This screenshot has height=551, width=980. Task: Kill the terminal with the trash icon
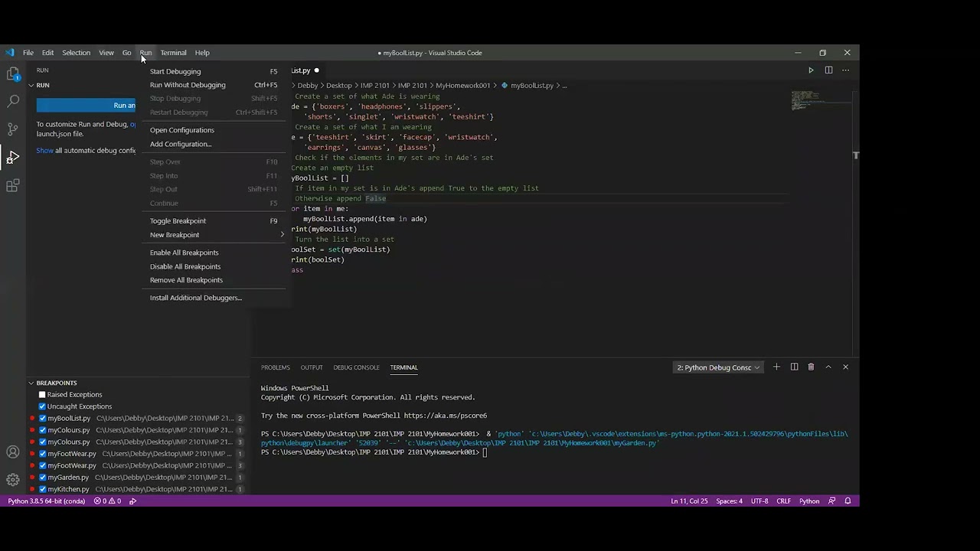[x=811, y=367]
